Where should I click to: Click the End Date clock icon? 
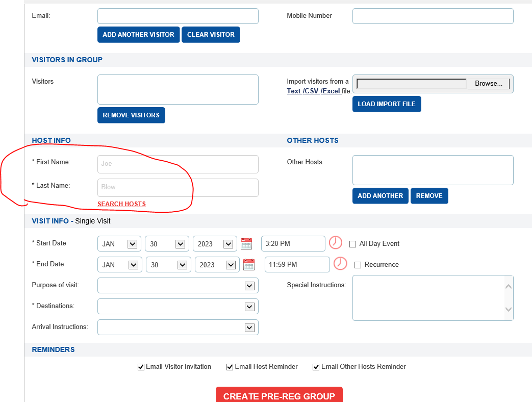[340, 264]
